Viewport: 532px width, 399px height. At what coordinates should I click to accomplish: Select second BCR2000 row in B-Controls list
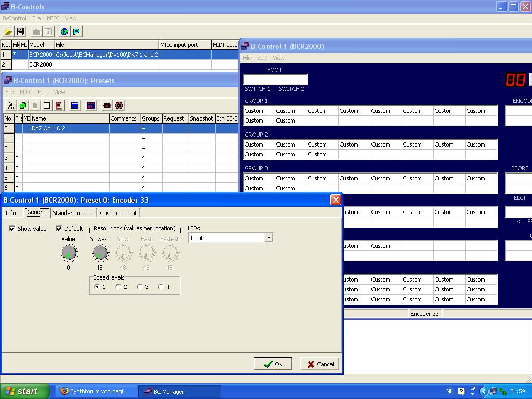point(120,64)
